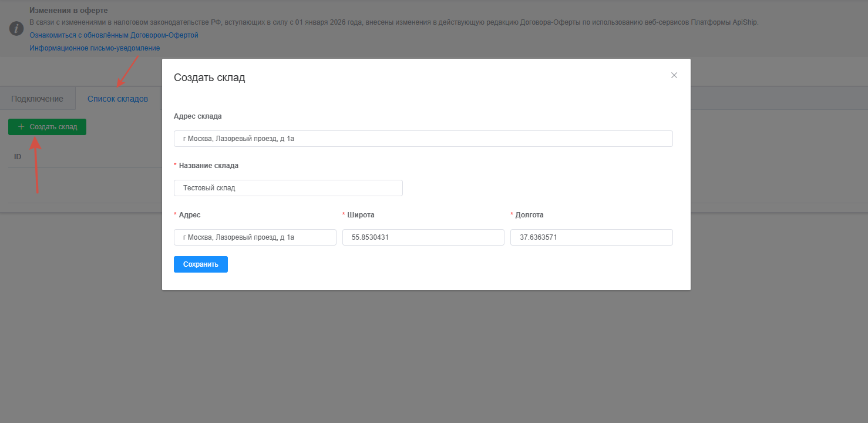
Task: Open the Ознакомиться с обновлённым Договором-Офертой link
Action: 114,35
